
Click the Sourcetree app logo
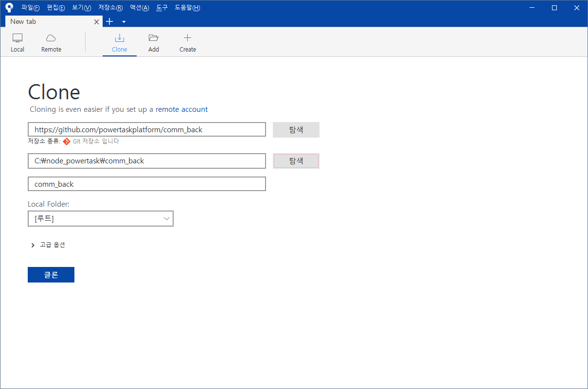tap(9, 7)
